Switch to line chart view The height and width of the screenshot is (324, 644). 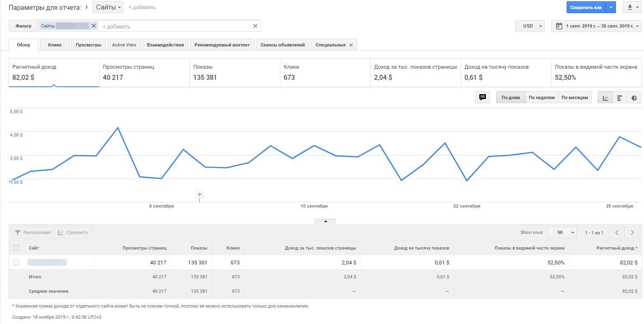click(605, 97)
